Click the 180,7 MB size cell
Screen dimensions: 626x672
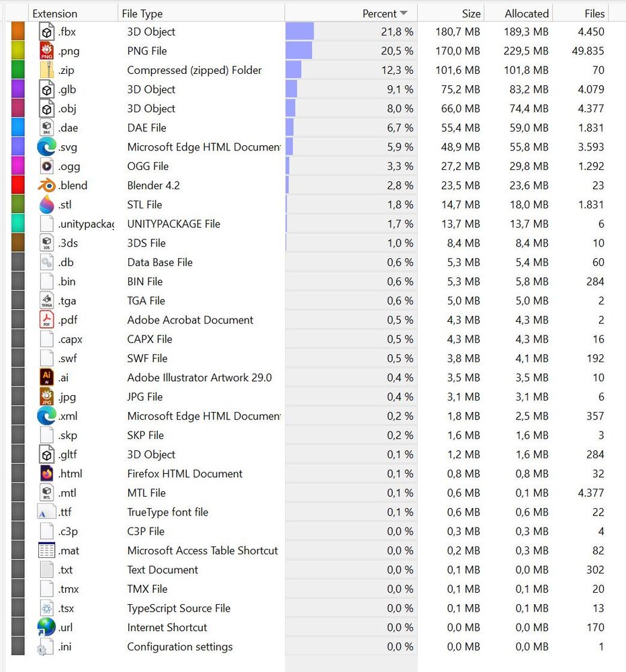point(457,32)
